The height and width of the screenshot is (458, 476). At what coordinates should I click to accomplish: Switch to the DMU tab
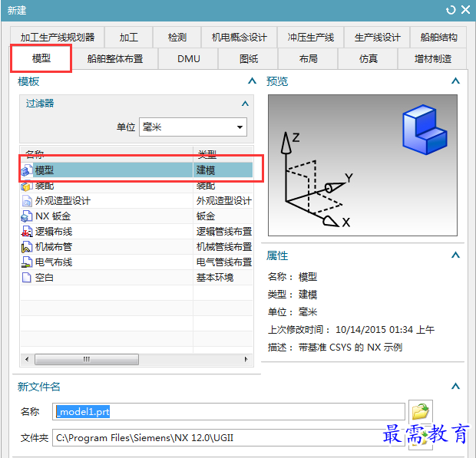point(189,58)
